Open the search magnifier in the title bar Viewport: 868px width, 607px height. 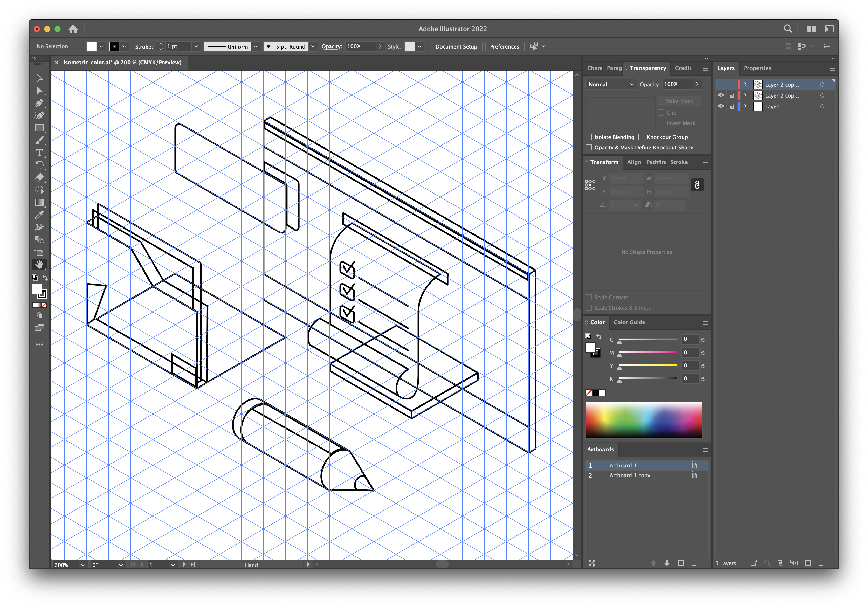coord(788,29)
